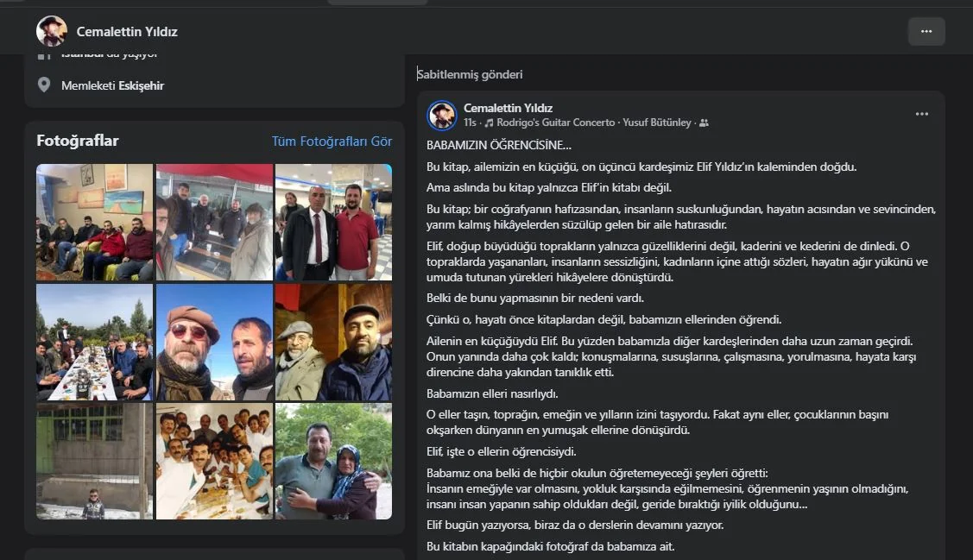Click the post author's avatar image
This screenshot has height=560, width=973.
442,115
